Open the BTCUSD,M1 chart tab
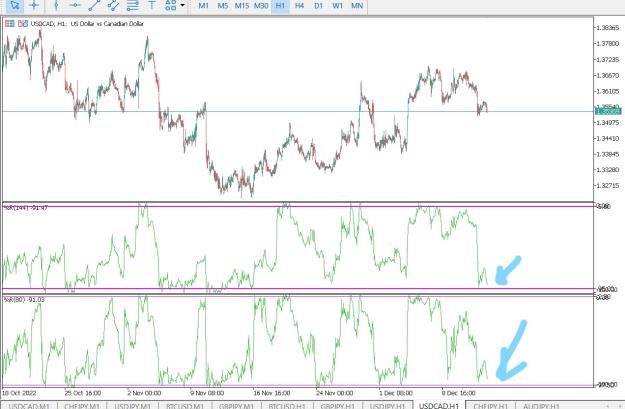The height and width of the screenshot is (409, 625). pos(185,405)
